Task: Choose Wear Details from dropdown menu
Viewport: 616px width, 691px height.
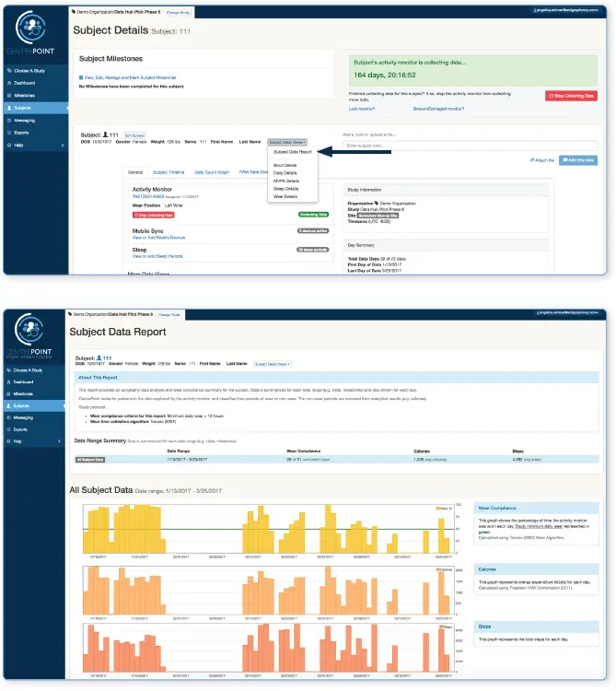Action: pos(285,196)
